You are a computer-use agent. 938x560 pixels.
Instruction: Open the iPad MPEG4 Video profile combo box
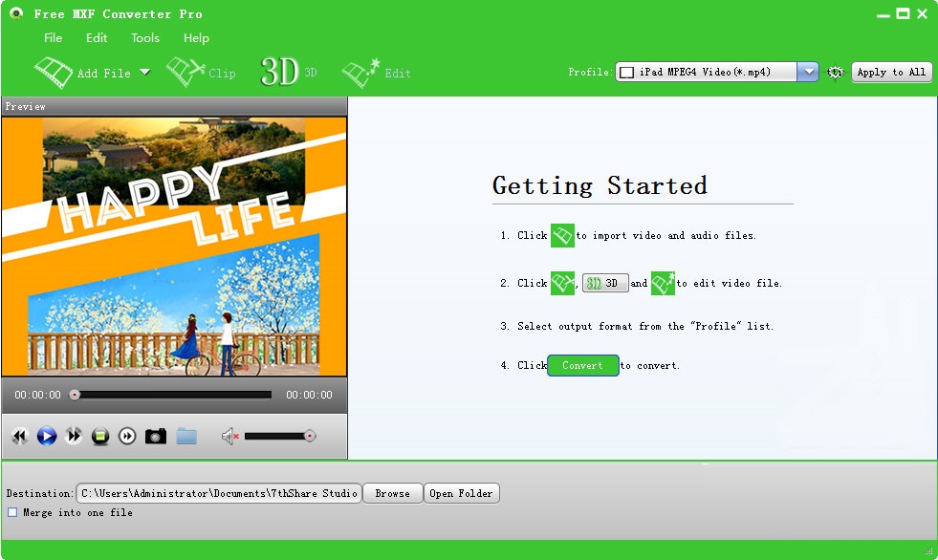pyautogui.click(x=712, y=71)
